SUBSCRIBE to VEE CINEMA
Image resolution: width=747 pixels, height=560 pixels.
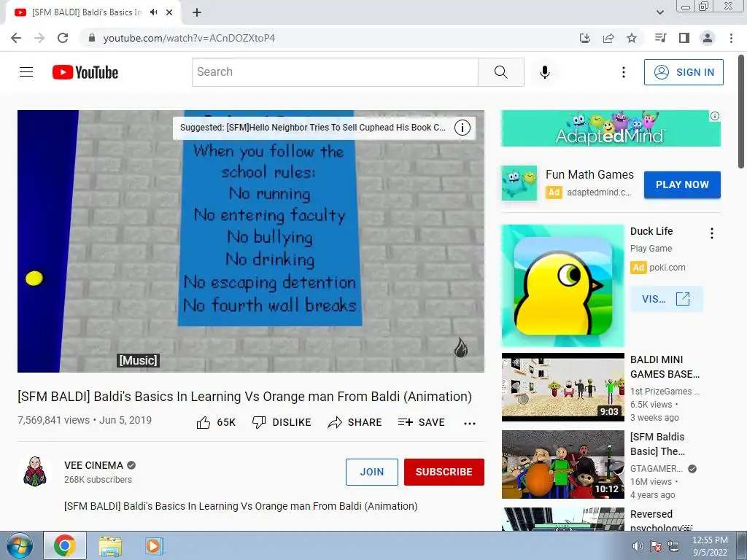click(x=444, y=472)
